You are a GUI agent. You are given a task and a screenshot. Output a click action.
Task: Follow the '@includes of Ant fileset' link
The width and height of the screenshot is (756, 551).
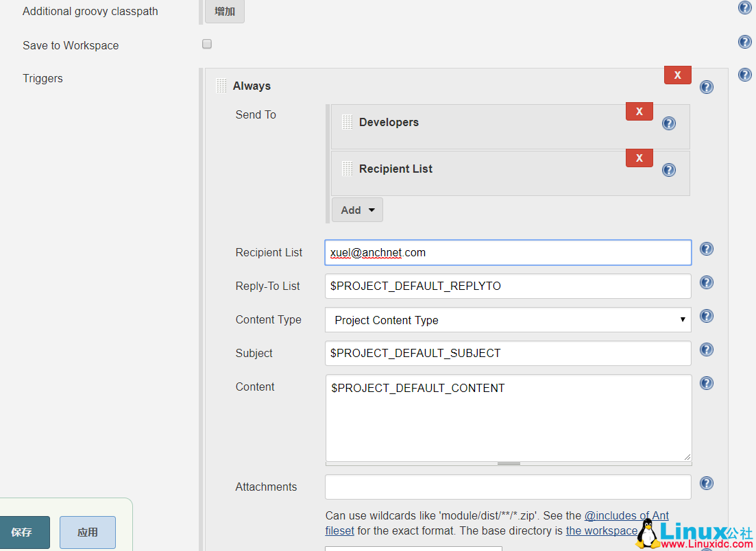click(626, 515)
